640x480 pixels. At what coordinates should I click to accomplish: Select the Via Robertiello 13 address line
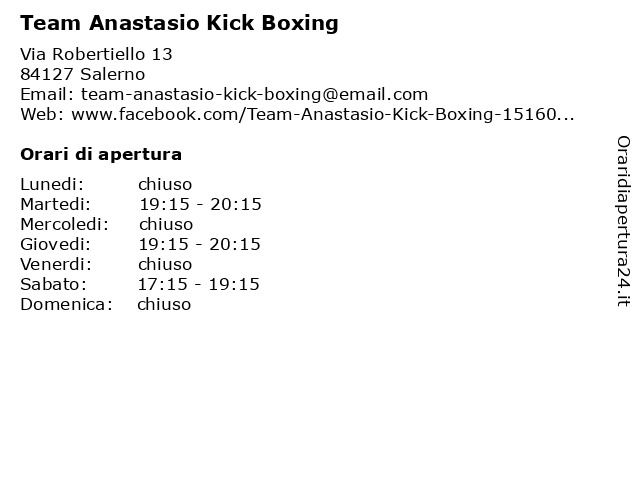point(96,54)
